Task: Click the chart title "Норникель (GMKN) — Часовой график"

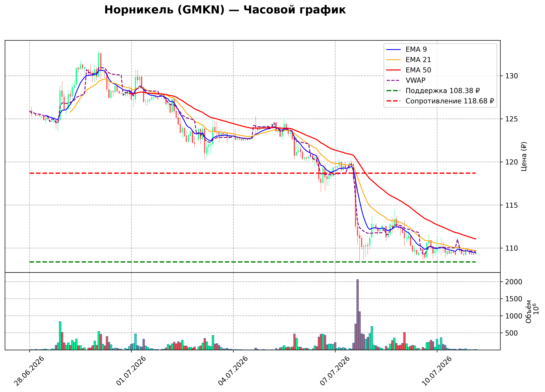Action: click(x=225, y=10)
